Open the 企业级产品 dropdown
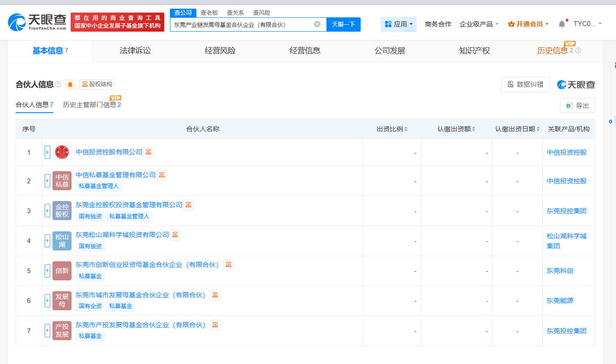Image resolution: width=616 pixels, height=364 pixels. click(x=477, y=24)
